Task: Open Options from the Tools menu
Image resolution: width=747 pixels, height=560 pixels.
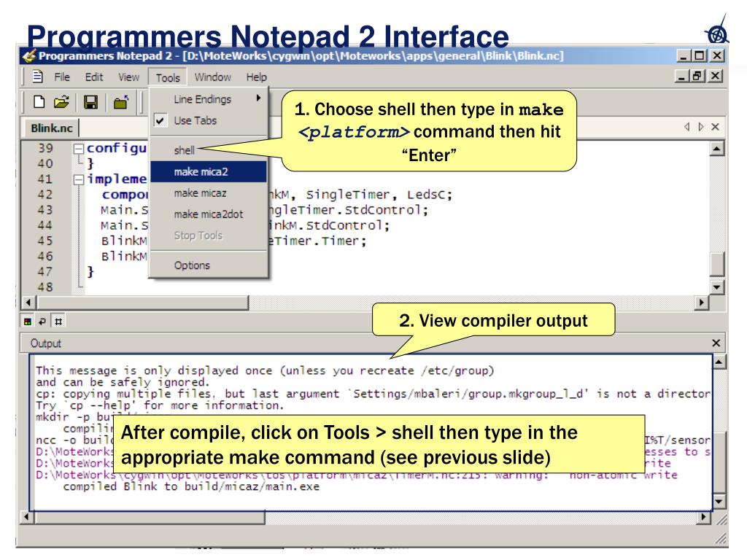Action: point(209,265)
